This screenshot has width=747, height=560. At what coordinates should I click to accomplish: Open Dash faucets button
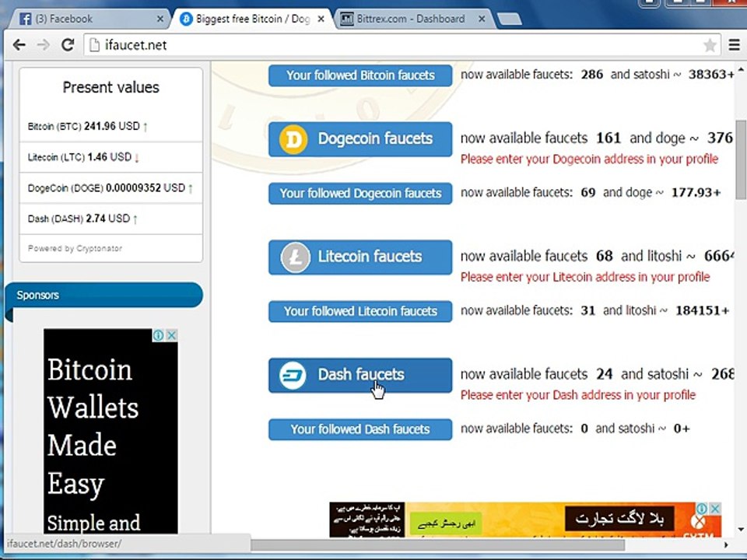360,375
